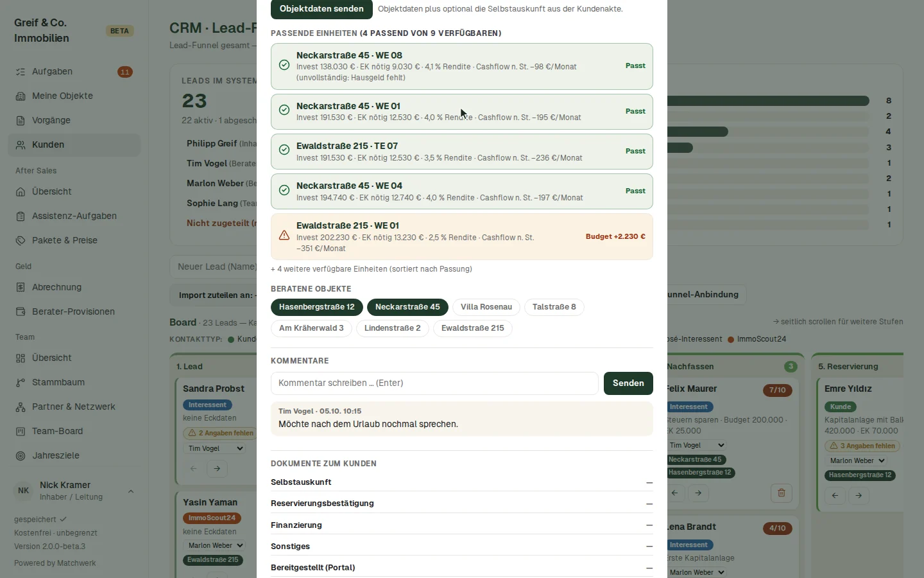Image resolution: width=924 pixels, height=578 pixels.
Task: Click the Meine Objekte building icon
Action: 21,96
